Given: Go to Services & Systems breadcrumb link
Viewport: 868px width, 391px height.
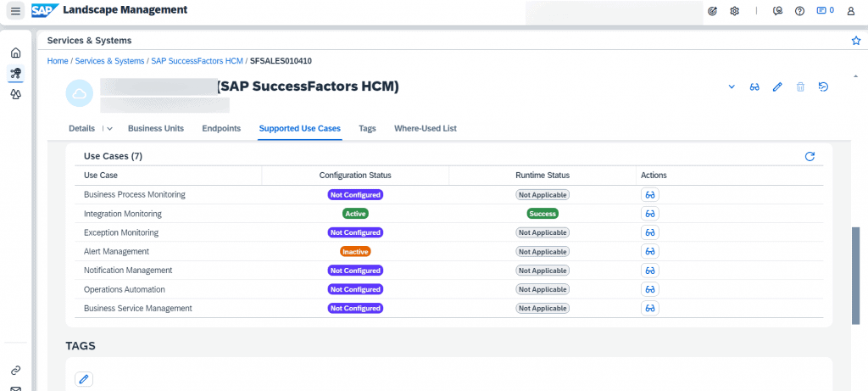Looking at the screenshot, I should 109,61.
